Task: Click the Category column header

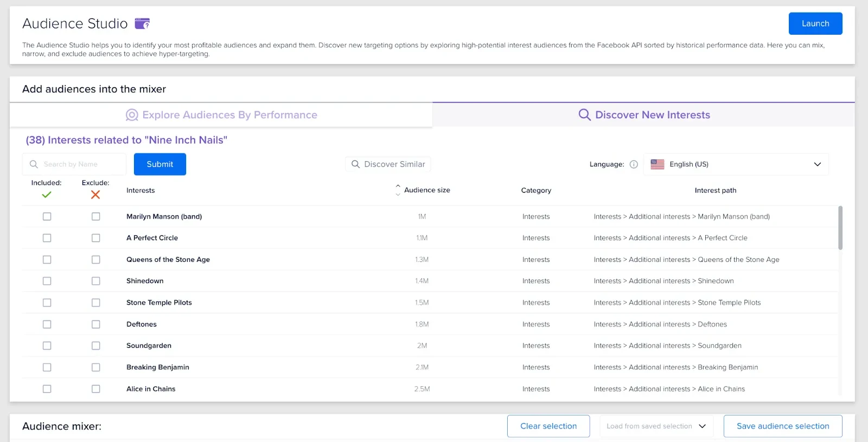Action: pos(536,190)
